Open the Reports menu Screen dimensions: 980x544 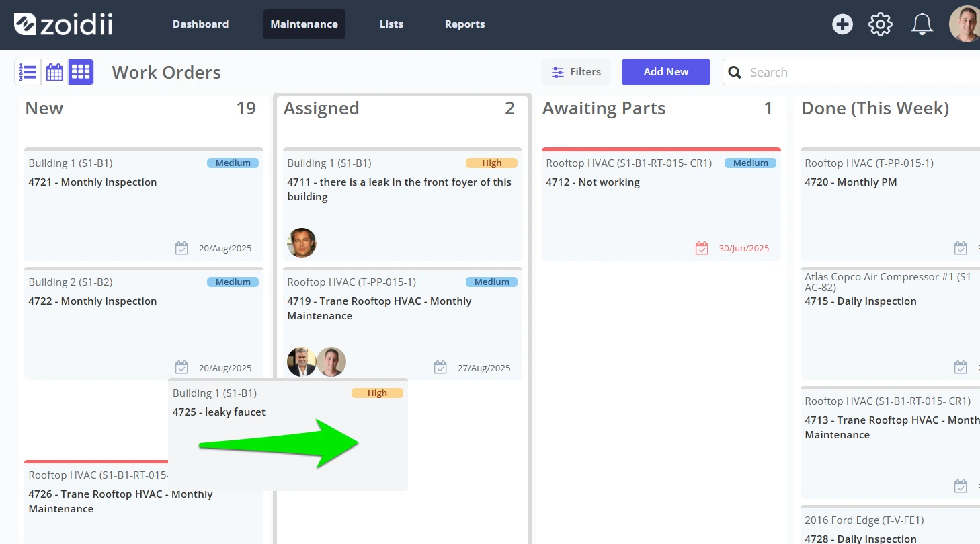(x=464, y=24)
